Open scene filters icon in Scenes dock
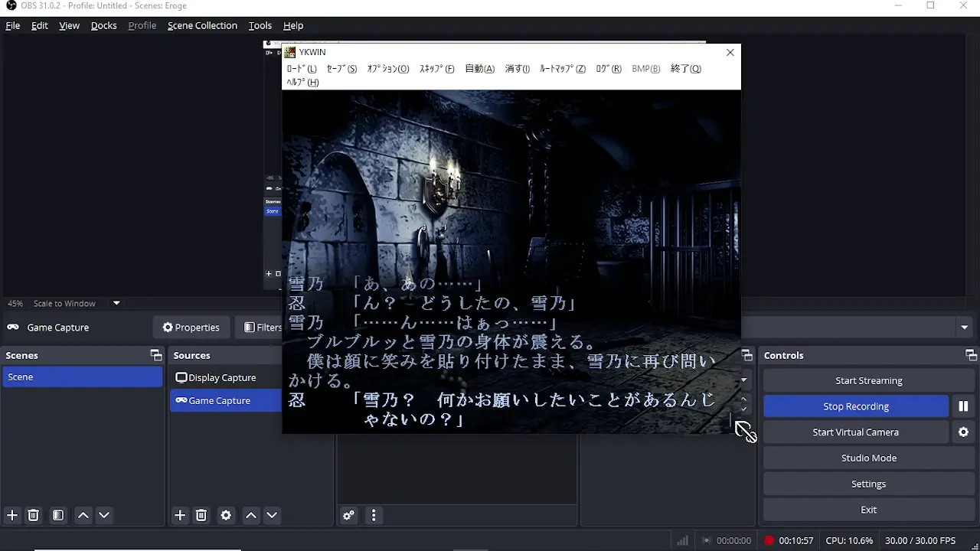Viewport: 980px width, 551px height. [58, 516]
